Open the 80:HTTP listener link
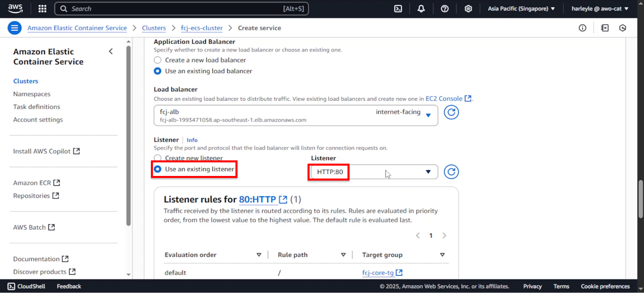Image resolution: width=644 pixels, height=293 pixels. click(x=257, y=199)
